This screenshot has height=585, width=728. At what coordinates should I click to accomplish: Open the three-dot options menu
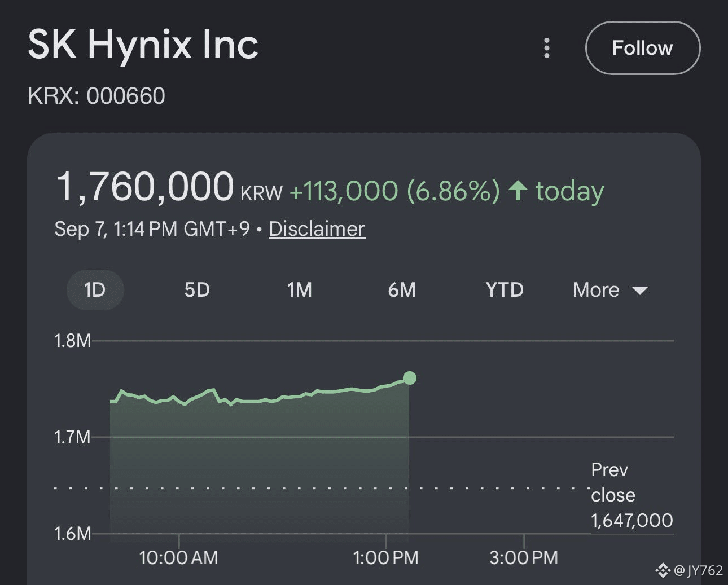click(546, 48)
